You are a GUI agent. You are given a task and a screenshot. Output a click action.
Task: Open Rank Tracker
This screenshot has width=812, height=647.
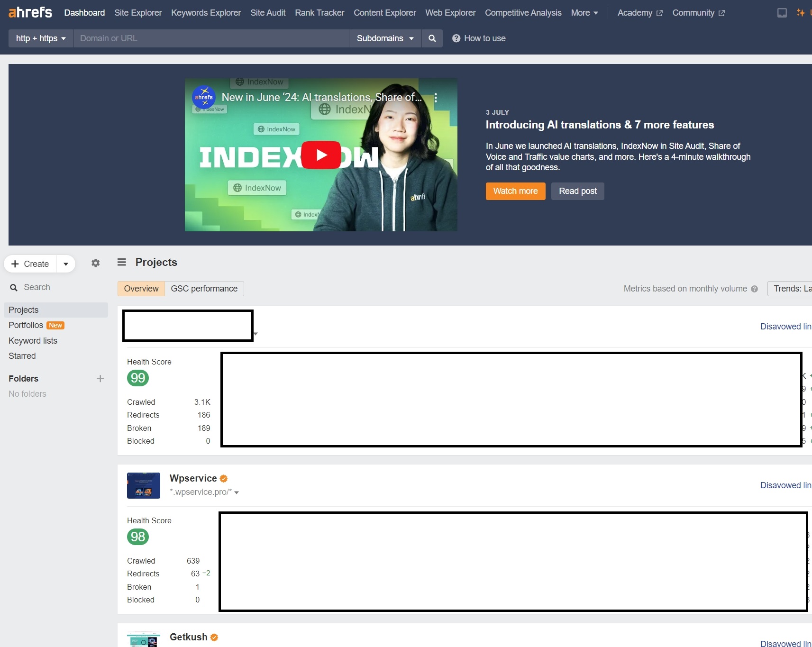[319, 13]
